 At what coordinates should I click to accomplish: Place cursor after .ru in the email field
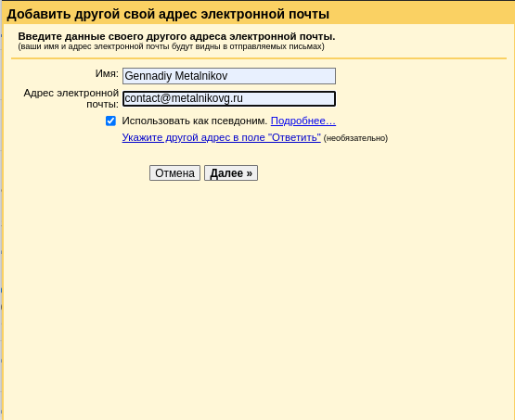244,98
